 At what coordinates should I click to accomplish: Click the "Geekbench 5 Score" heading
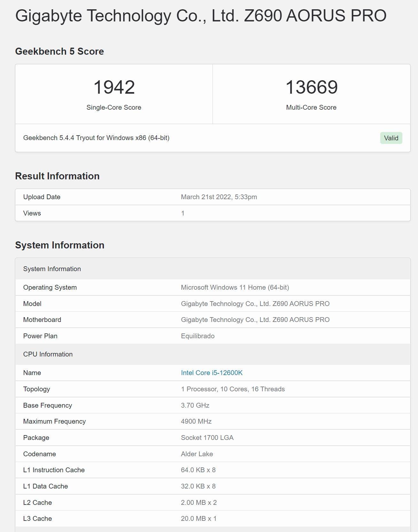tap(59, 51)
